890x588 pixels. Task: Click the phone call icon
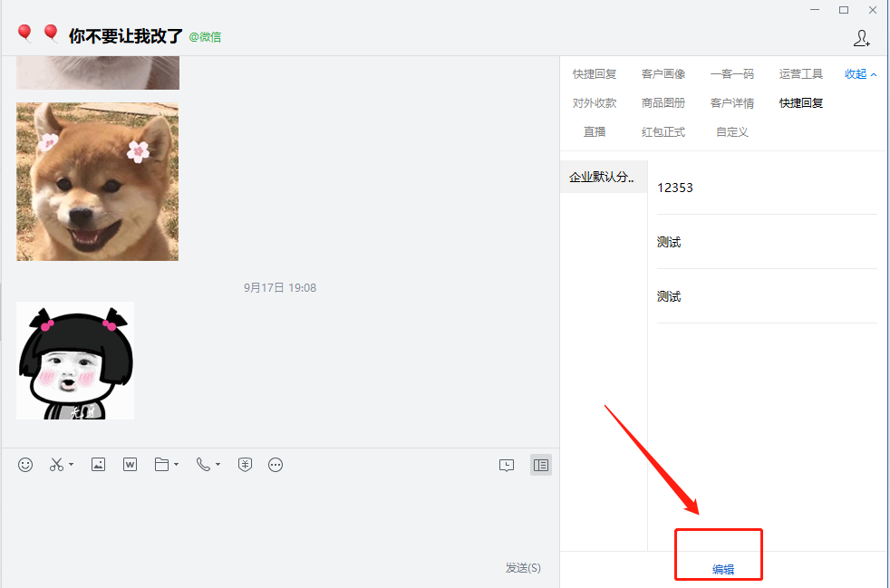coord(203,465)
